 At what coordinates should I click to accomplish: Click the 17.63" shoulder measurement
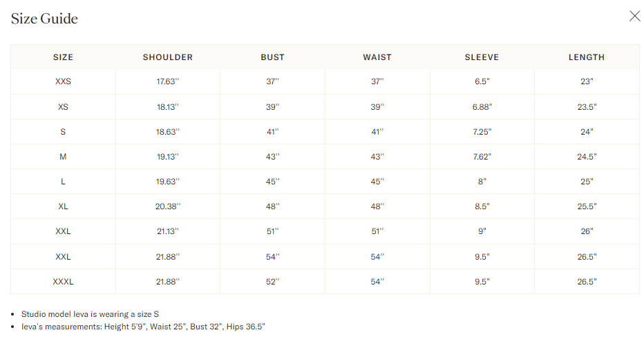pyautogui.click(x=168, y=81)
